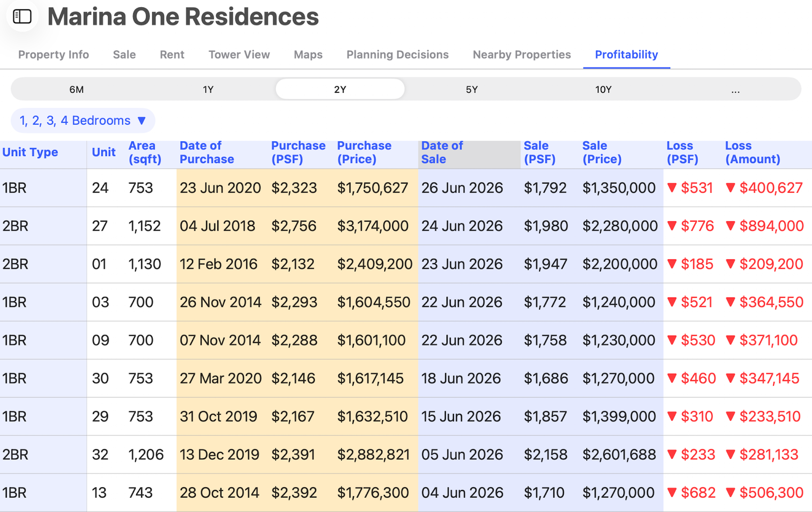Sort by Loss (Amount) column header
The width and height of the screenshot is (812, 512).
tap(753, 152)
